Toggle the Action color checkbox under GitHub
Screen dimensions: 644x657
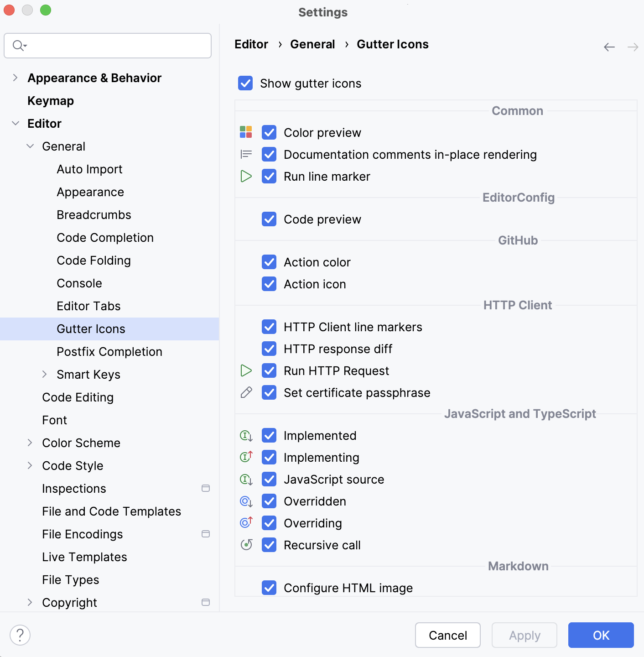(269, 262)
